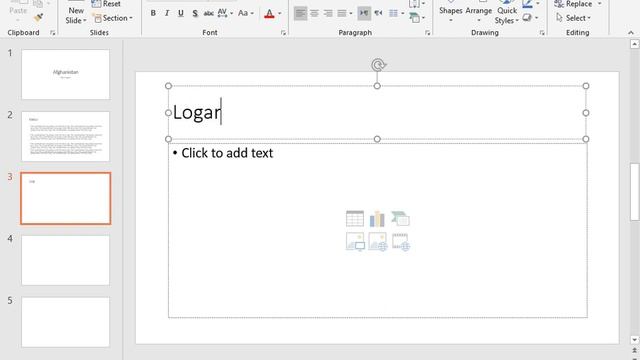The width and height of the screenshot is (640, 360).
Task: Click the Paste button
Action: coord(18,11)
